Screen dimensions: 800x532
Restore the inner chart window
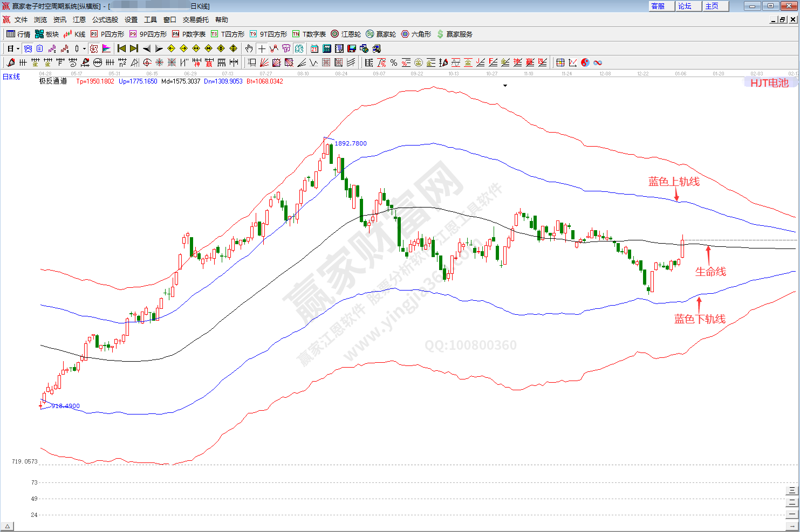point(783,20)
